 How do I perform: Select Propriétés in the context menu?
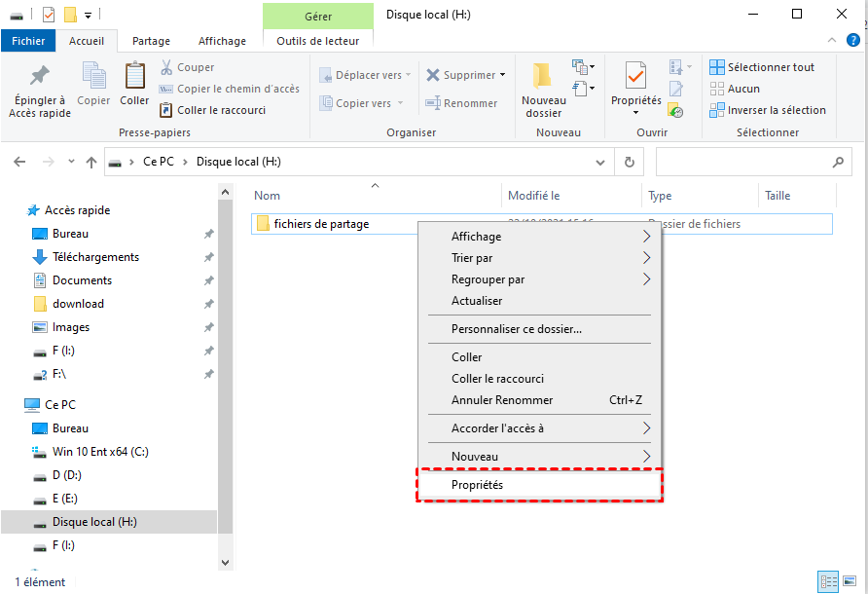click(x=477, y=485)
